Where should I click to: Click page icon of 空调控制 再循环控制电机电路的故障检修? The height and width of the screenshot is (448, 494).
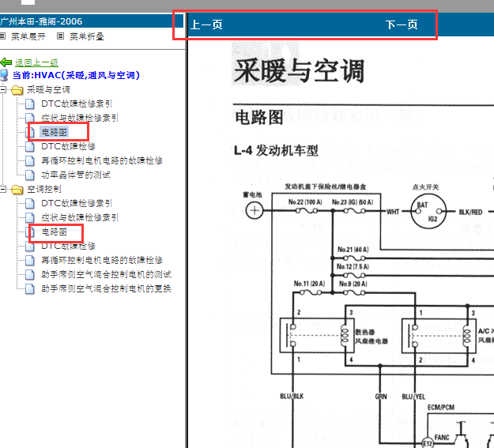click(29, 261)
